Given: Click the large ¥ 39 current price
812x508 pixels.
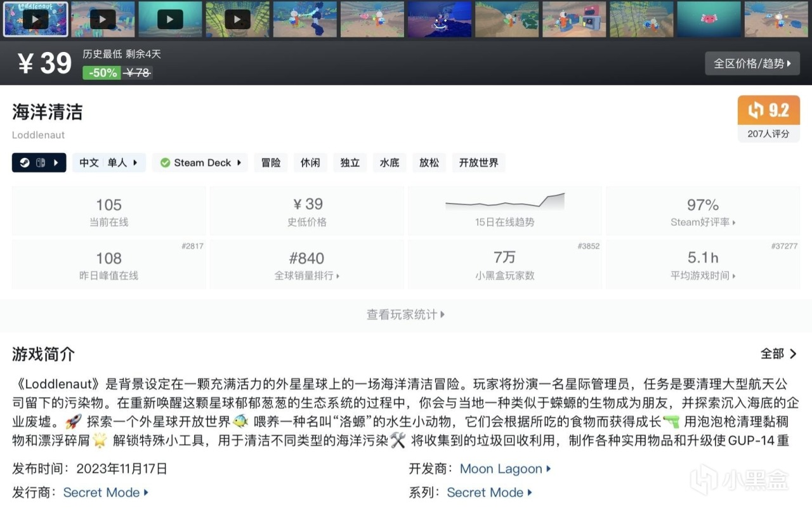Looking at the screenshot, I should [45, 63].
